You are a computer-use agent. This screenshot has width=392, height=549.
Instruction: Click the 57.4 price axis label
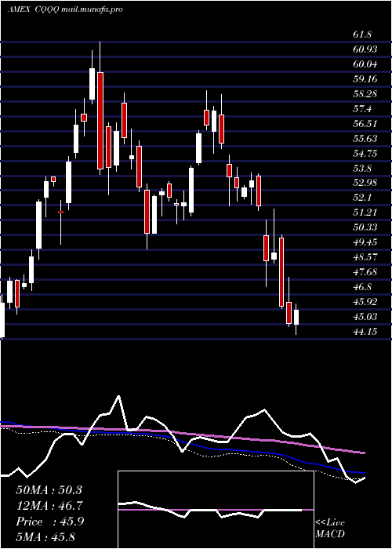(362, 109)
